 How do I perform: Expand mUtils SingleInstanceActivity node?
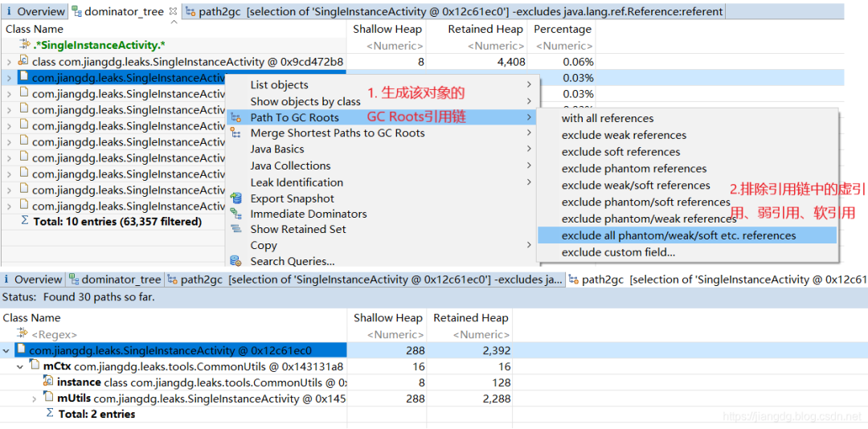coord(35,398)
